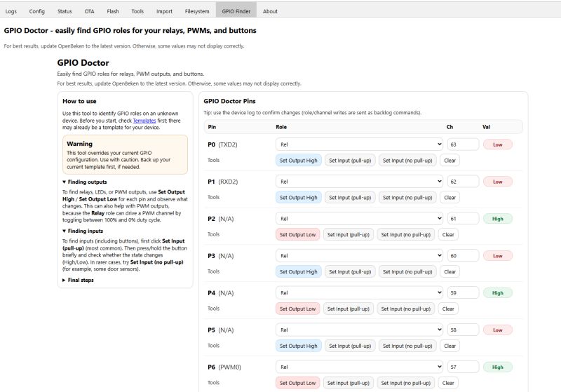
Task: Set pin P4 output low
Action: pyautogui.click(x=298, y=309)
